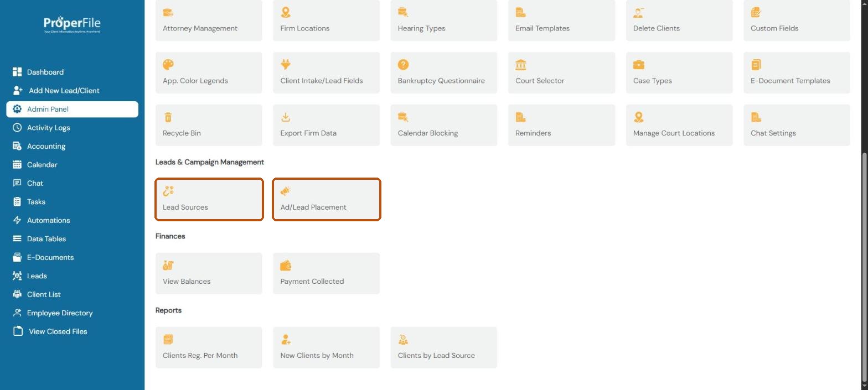Open the Chat Settings tile
This screenshot has width=868, height=390.
click(797, 125)
